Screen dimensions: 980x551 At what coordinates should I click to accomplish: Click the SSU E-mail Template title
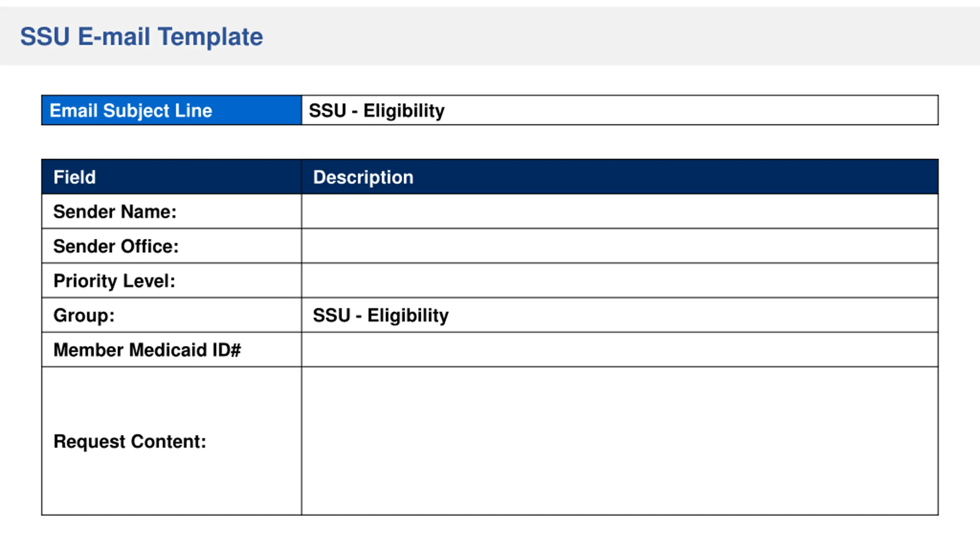coord(141,37)
